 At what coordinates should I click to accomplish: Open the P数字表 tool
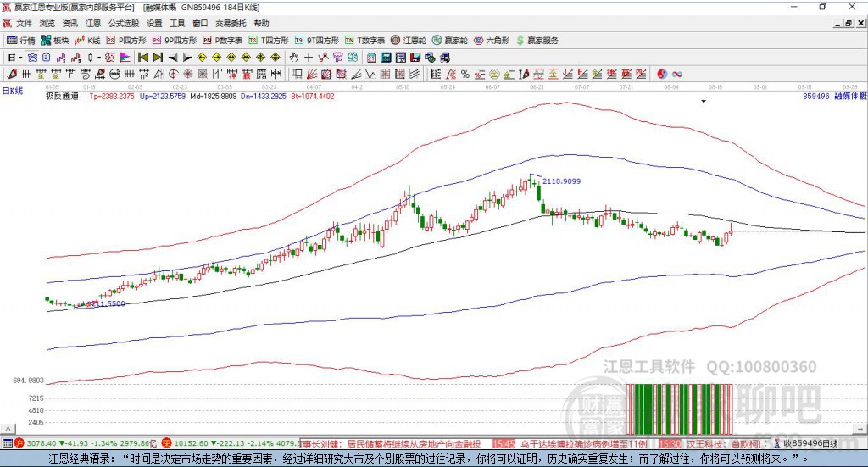tap(223, 41)
